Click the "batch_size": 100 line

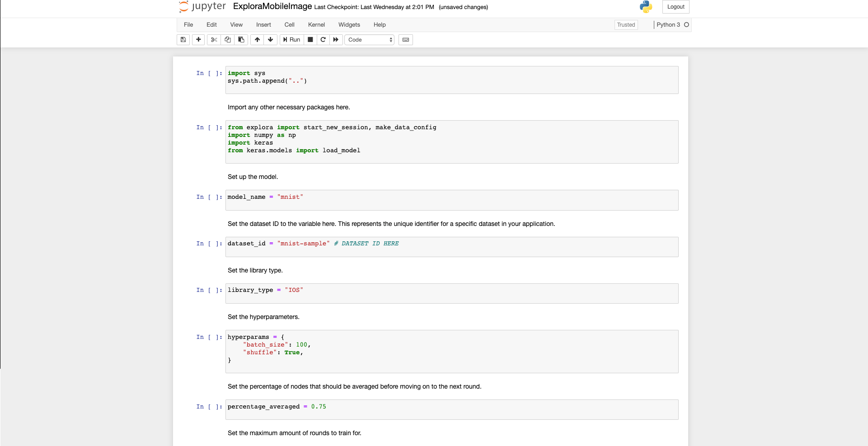coord(277,345)
